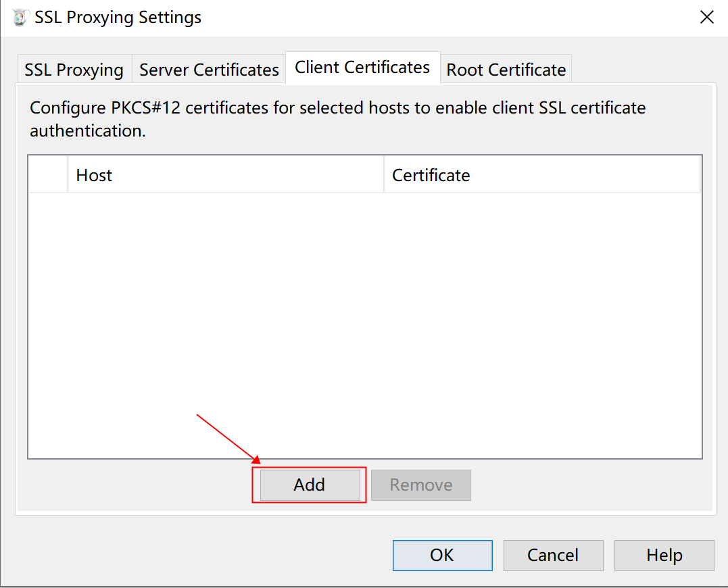This screenshot has width=728, height=588.
Task: Switch to the SSL Proxying tab
Action: pyautogui.click(x=74, y=70)
